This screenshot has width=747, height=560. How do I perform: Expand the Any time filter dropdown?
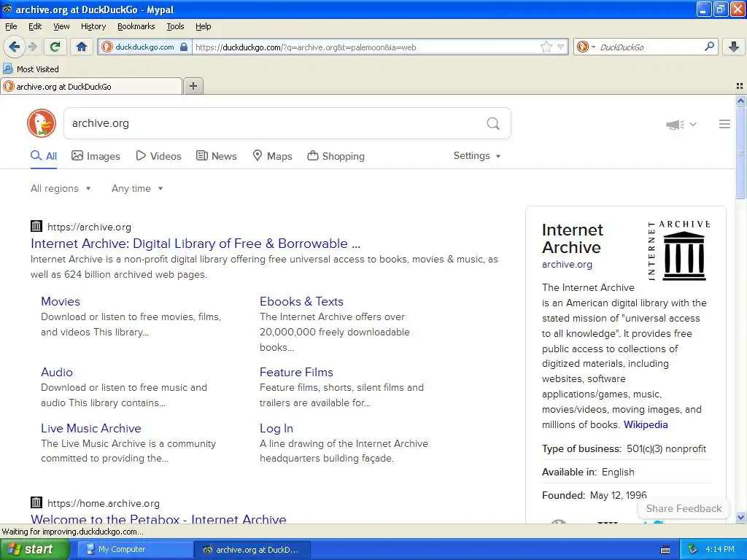137,189
